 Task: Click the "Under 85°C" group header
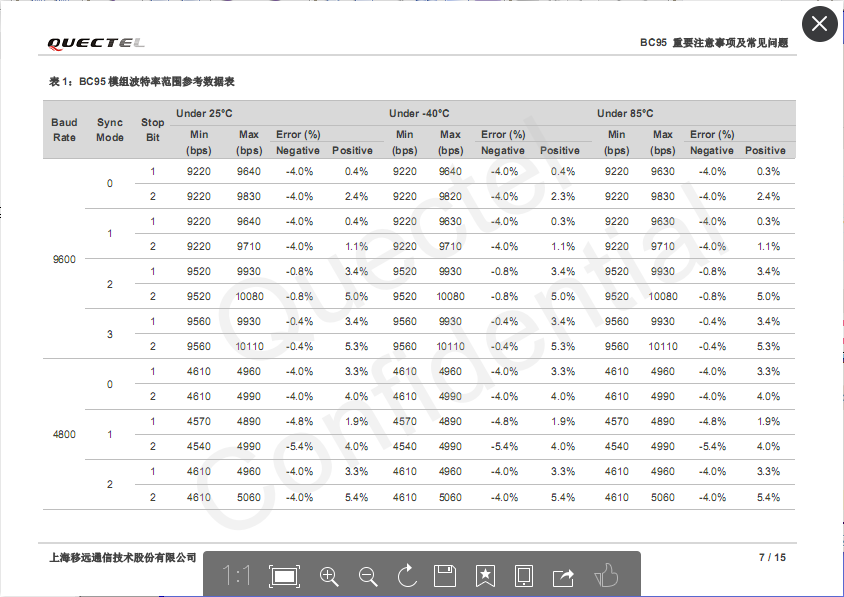pos(625,114)
